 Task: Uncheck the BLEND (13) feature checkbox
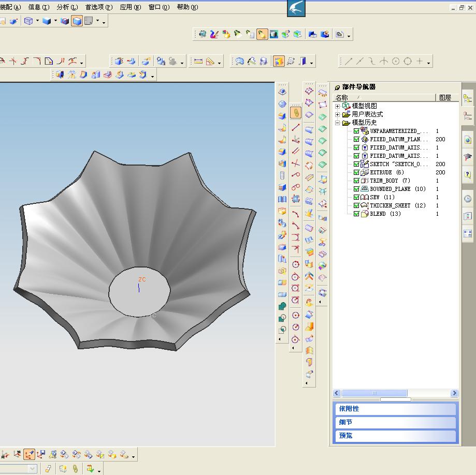[356, 214]
